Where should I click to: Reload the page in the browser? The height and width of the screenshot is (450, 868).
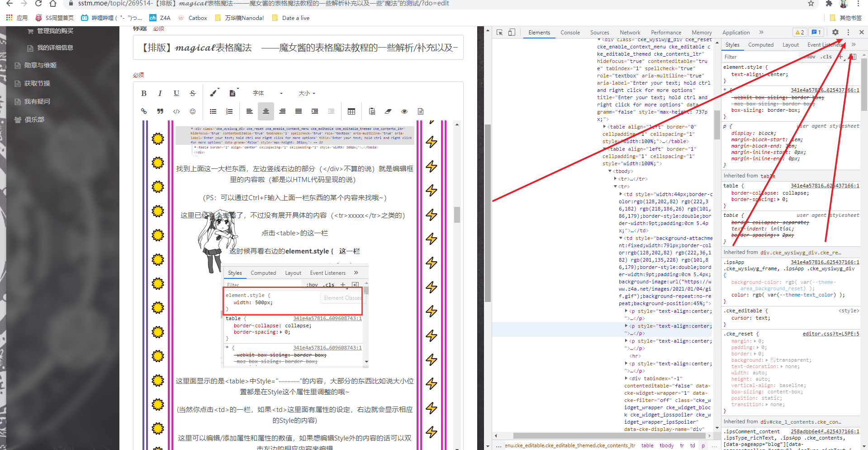point(38,4)
